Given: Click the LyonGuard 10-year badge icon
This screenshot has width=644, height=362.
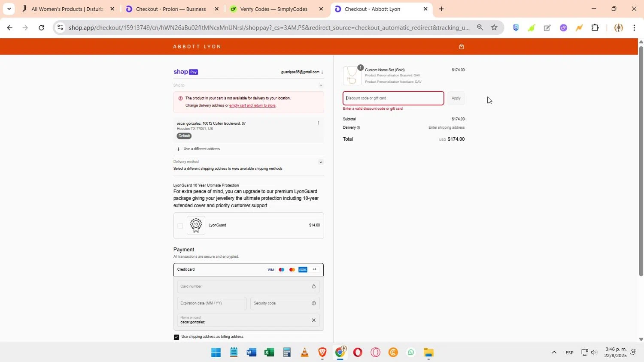Looking at the screenshot, I should (196, 225).
